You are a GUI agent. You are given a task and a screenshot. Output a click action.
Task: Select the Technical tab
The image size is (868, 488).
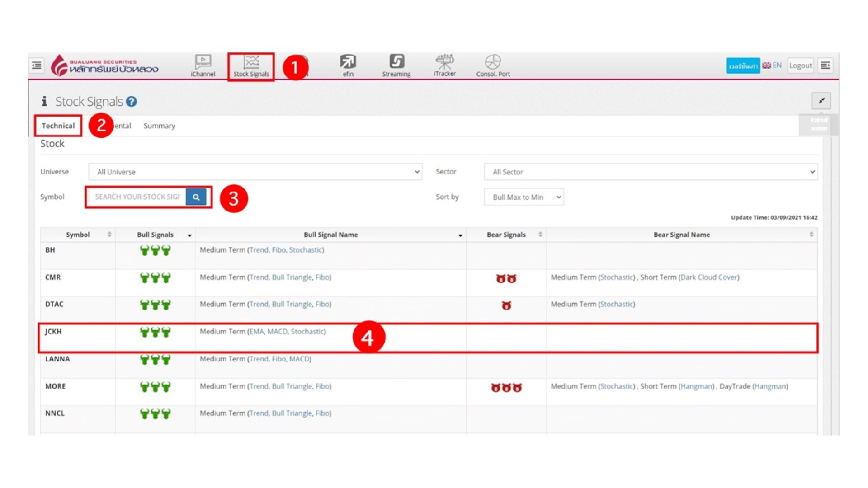pyautogui.click(x=58, y=126)
